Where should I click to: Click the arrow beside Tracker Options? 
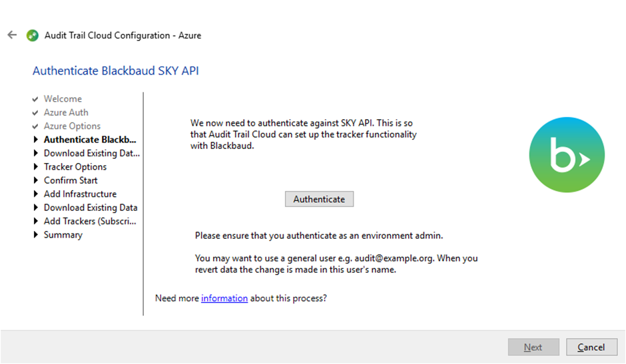[x=35, y=166]
